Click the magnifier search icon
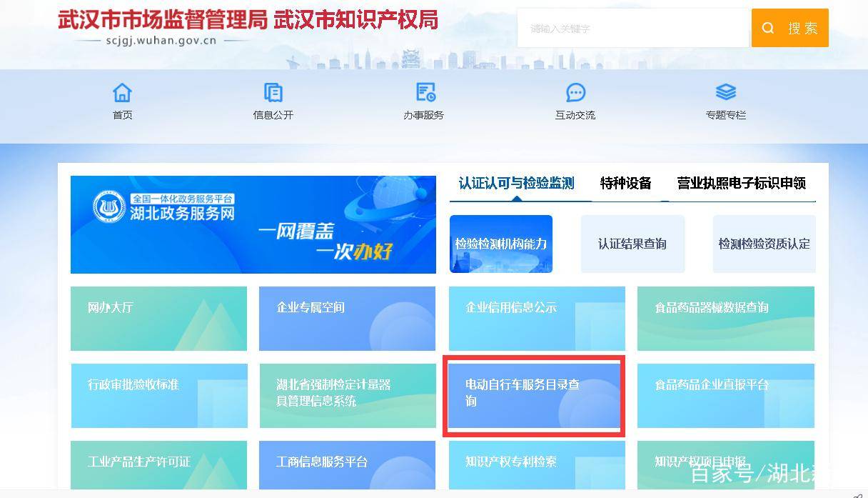This screenshot has height=498, width=868. coord(767,29)
